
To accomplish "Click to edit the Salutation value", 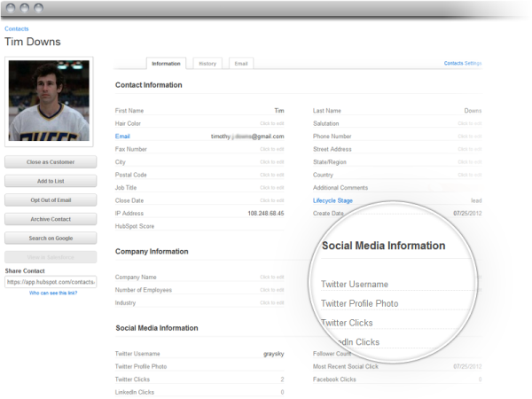I will 469,124.
